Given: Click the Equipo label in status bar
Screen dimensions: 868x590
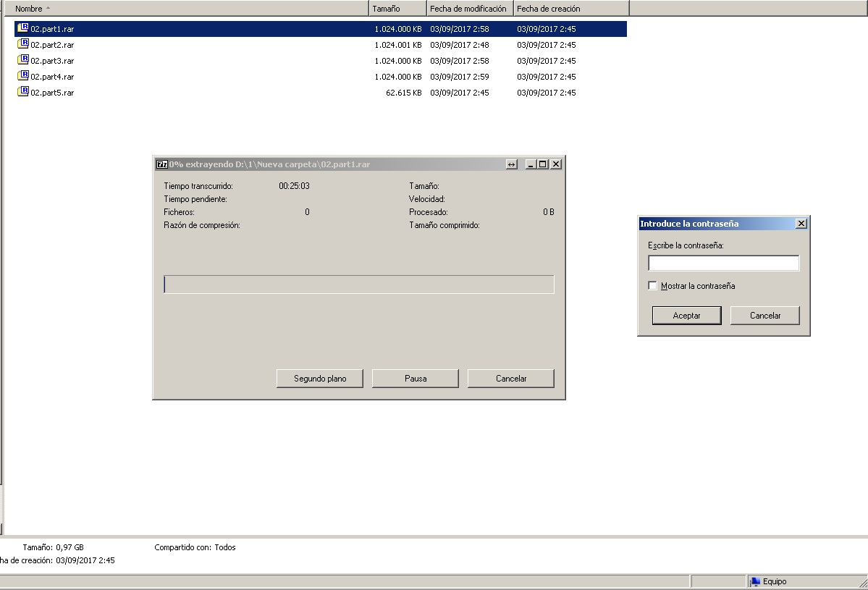Looking at the screenshot, I should point(775,582).
